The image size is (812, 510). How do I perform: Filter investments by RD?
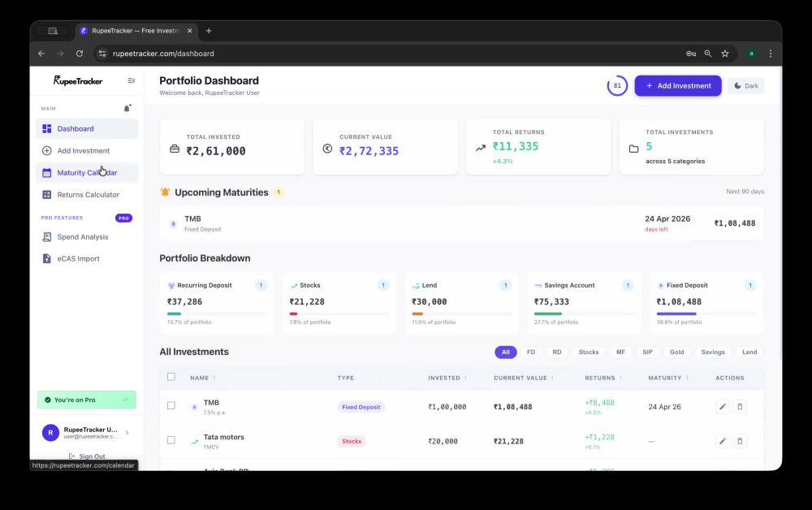click(x=557, y=352)
